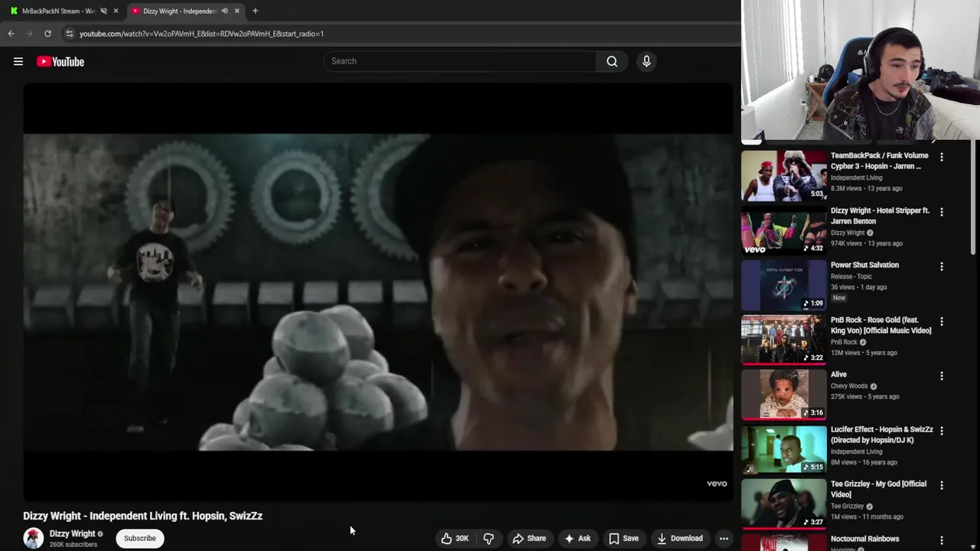Click title PnB Rock - Rose Gold

tap(881, 325)
